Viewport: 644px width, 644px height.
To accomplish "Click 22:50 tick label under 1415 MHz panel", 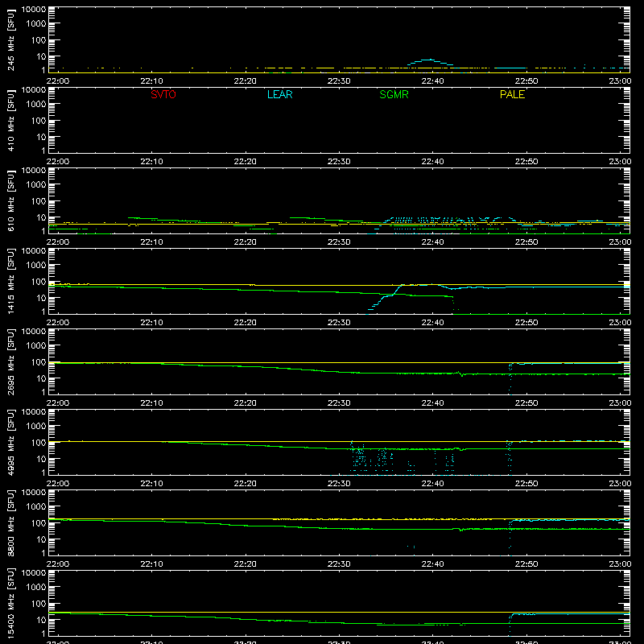I will click(x=526, y=323).
